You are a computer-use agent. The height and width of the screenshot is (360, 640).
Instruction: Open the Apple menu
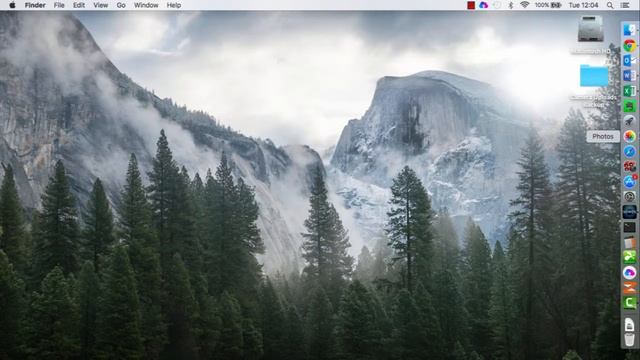point(12,5)
